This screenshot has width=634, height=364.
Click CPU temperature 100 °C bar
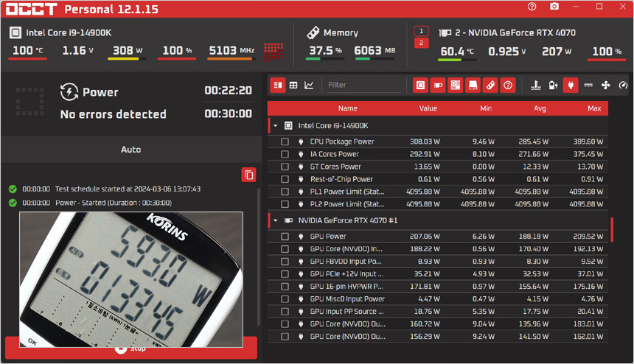[27, 59]
